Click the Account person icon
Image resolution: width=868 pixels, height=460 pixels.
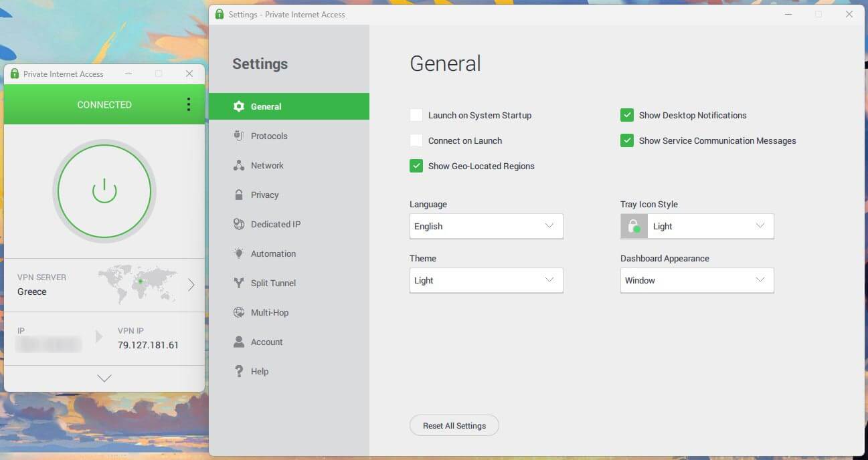(239, 342)
